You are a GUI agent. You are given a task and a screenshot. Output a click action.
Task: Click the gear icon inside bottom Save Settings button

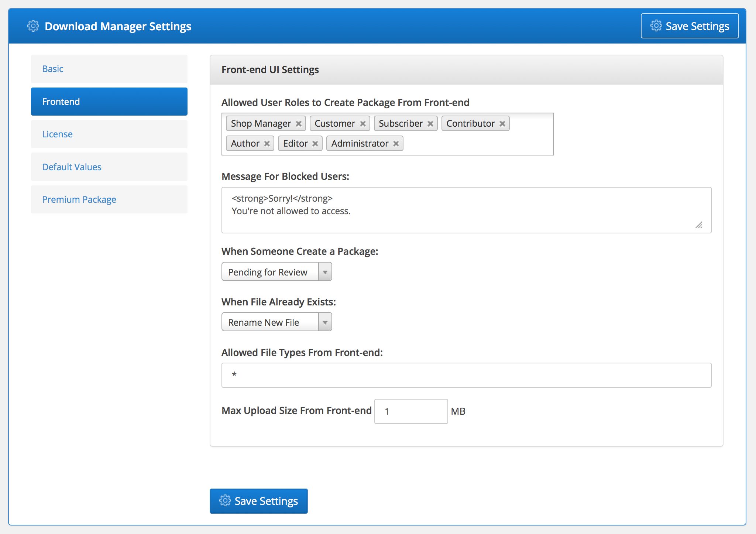(225, 501)
